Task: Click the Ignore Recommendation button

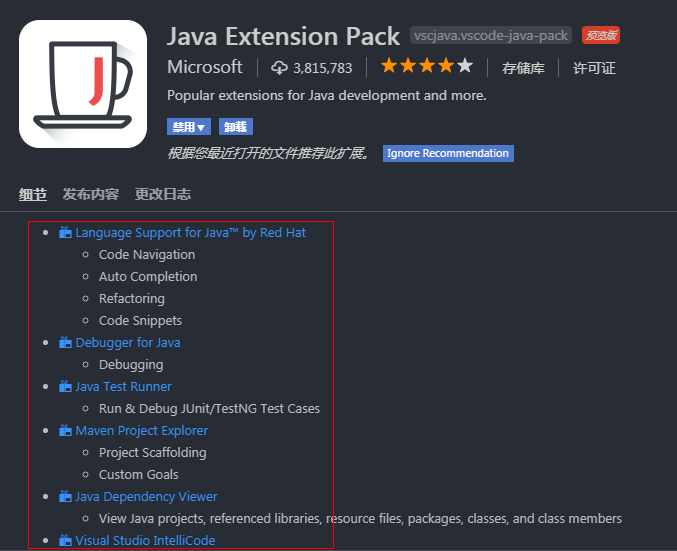Action: pos(448,153)
